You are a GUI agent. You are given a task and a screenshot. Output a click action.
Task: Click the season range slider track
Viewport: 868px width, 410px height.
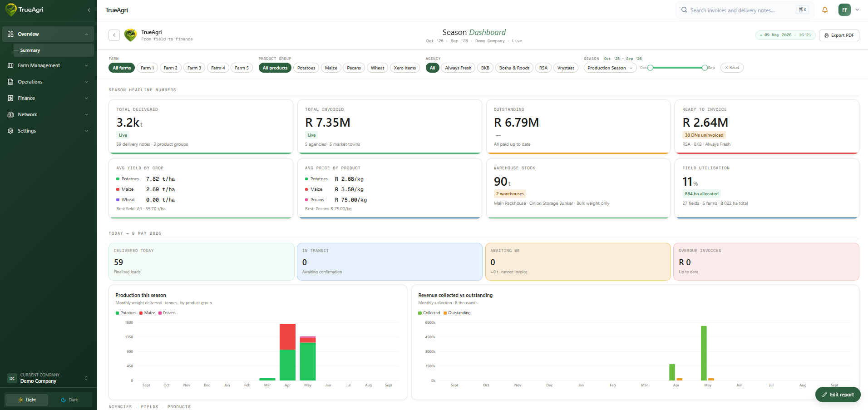click(x=677, y=68)
